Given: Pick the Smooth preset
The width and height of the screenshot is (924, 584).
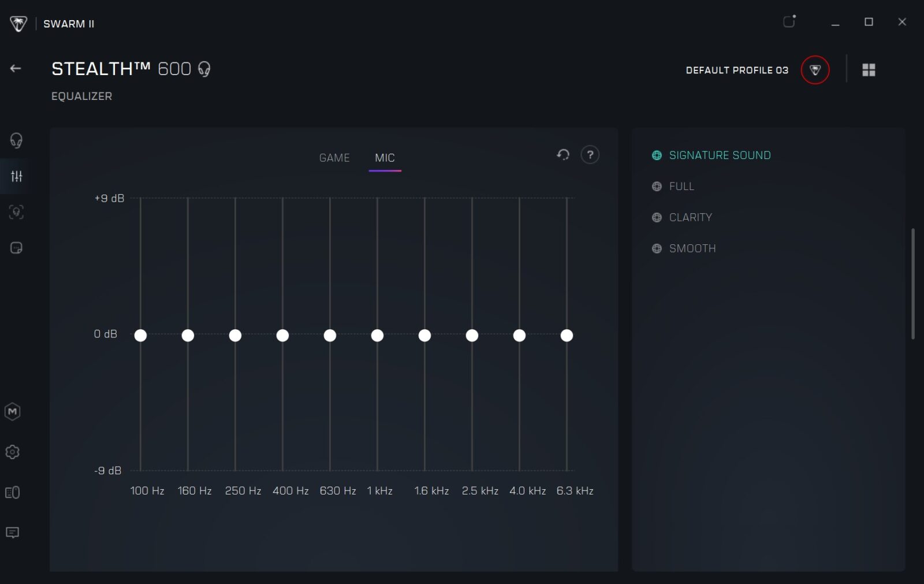Looking at the screenshot, I should pyautogui.click(x=692, y=249).
